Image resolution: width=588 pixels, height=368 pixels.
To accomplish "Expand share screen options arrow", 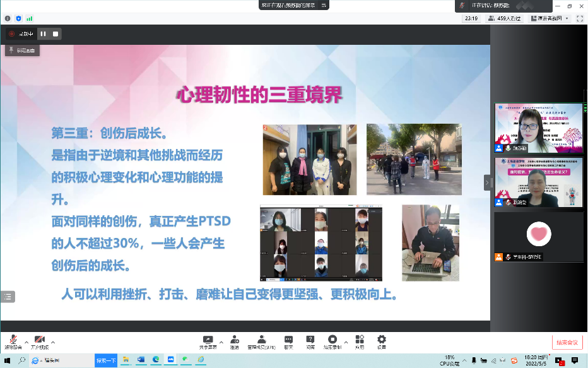I will (x=221, y=342).
